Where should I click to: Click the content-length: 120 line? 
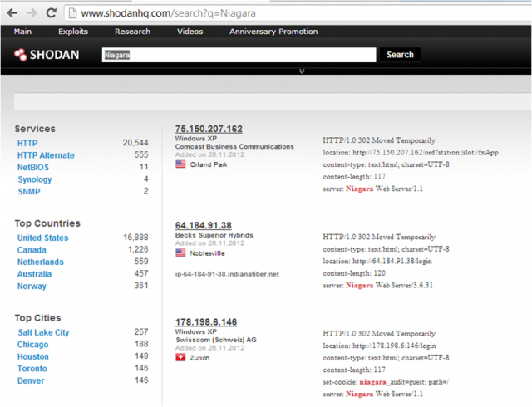point(354,273)
